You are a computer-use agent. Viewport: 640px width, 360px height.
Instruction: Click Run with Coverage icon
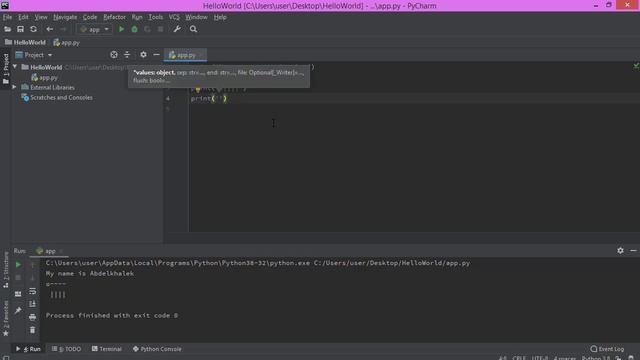(x=147, y=29)
